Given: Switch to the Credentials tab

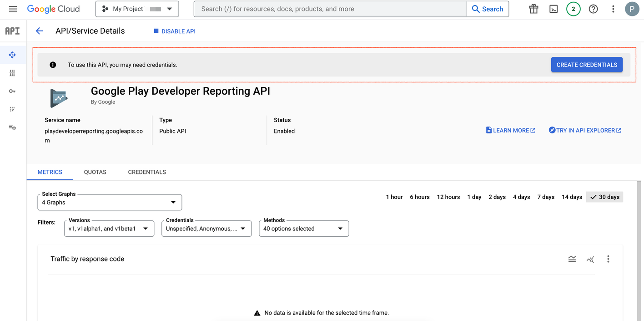Looking at the screenshot, I should [x=147, y=172].
